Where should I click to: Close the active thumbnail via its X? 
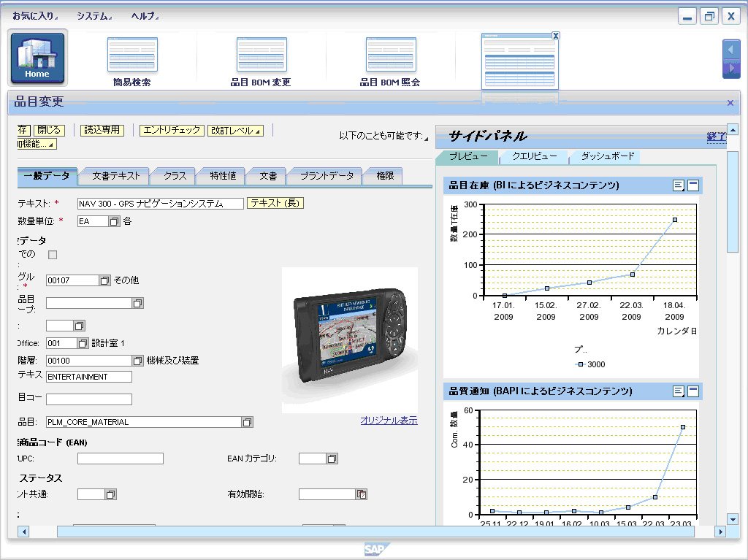(555, 36)
